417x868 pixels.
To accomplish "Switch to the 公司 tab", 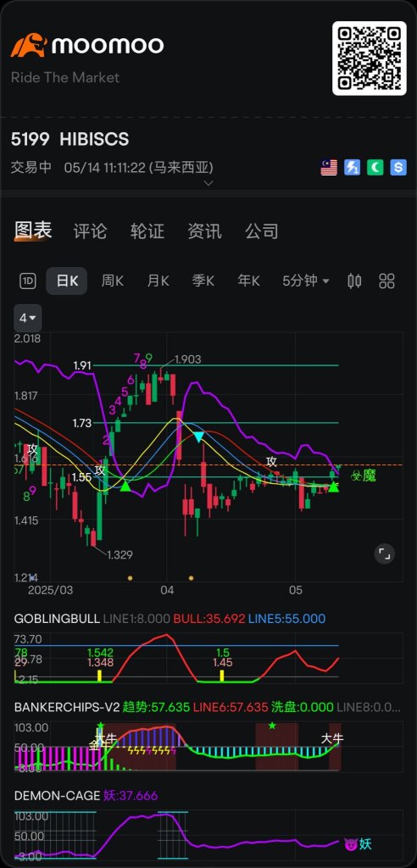I will tap(262, 231).
